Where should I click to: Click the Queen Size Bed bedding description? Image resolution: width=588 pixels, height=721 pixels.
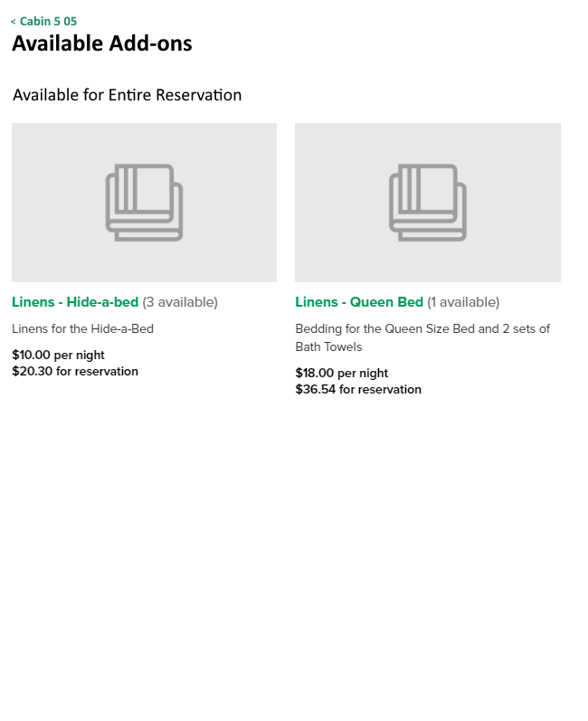point(422,329)
